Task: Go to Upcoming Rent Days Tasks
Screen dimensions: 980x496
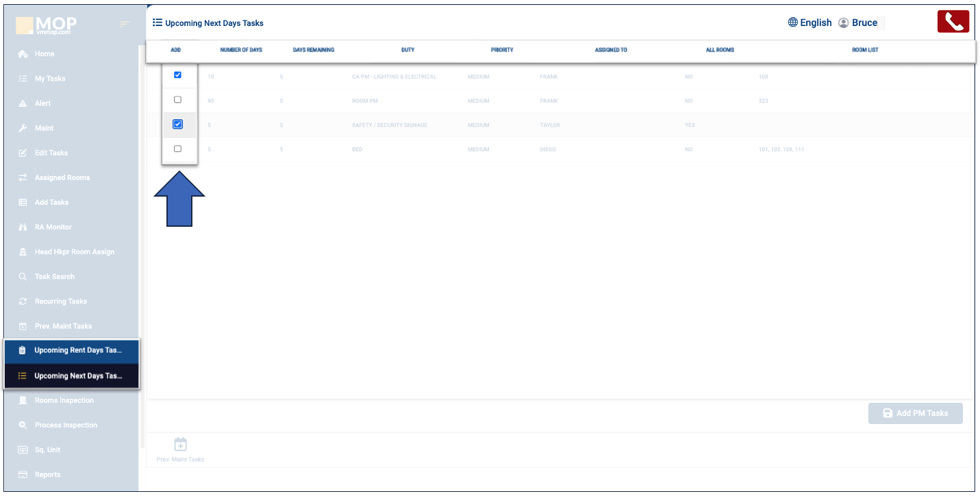Action: click(77, 351)
